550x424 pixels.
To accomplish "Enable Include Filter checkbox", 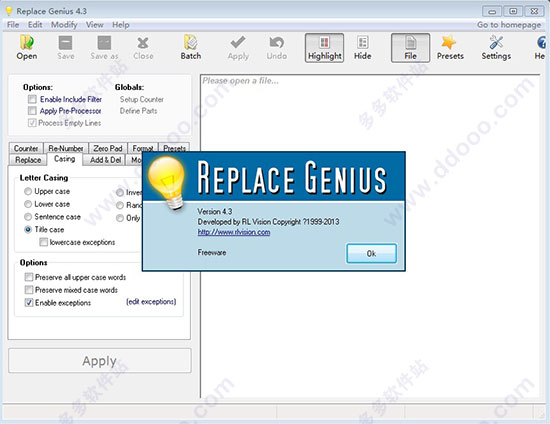I will [32, 99].
